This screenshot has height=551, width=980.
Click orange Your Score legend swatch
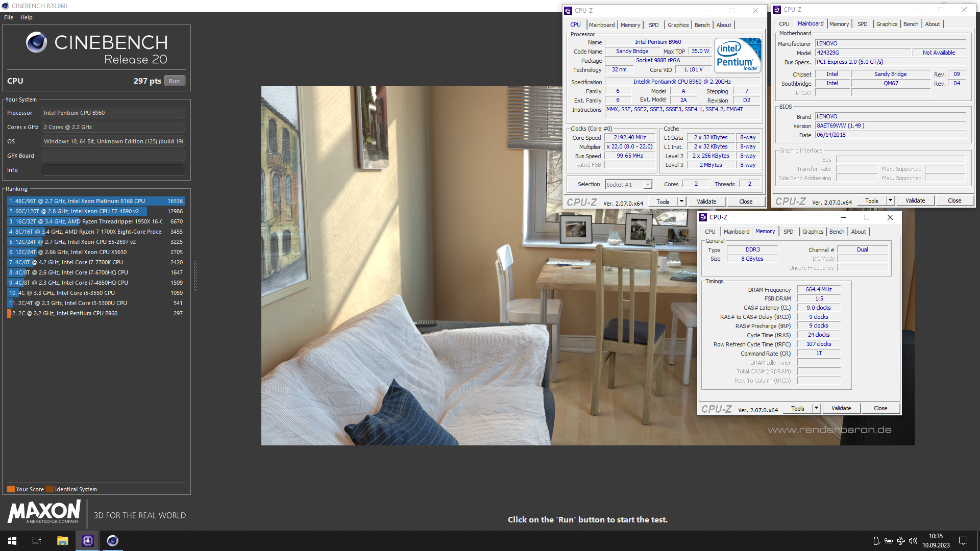coord(11,489)
